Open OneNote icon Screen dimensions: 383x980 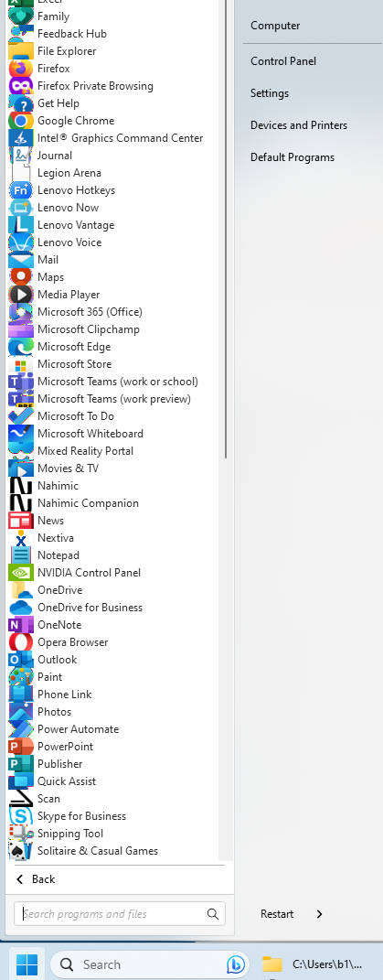[21, 625]
